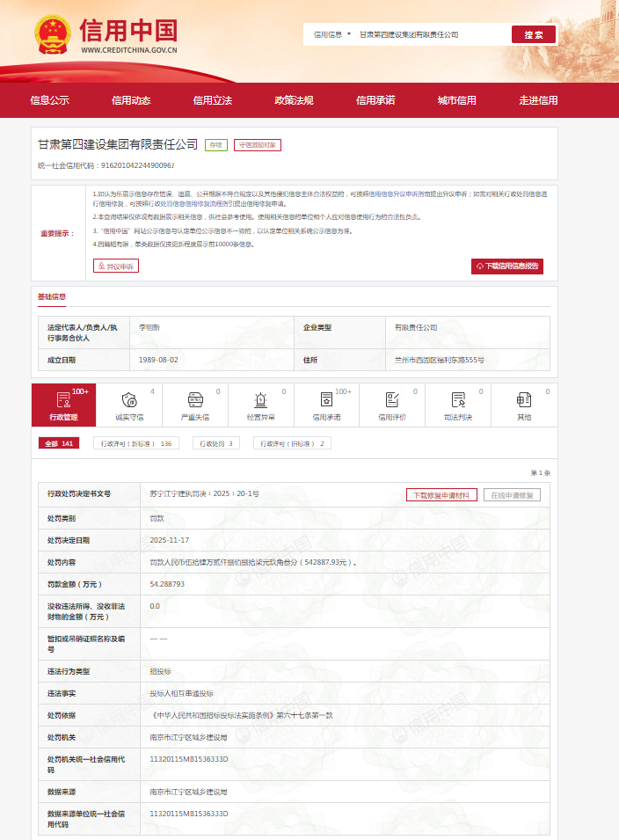
Task: Filter by 行政处罚 3 records
Action: 216,443
